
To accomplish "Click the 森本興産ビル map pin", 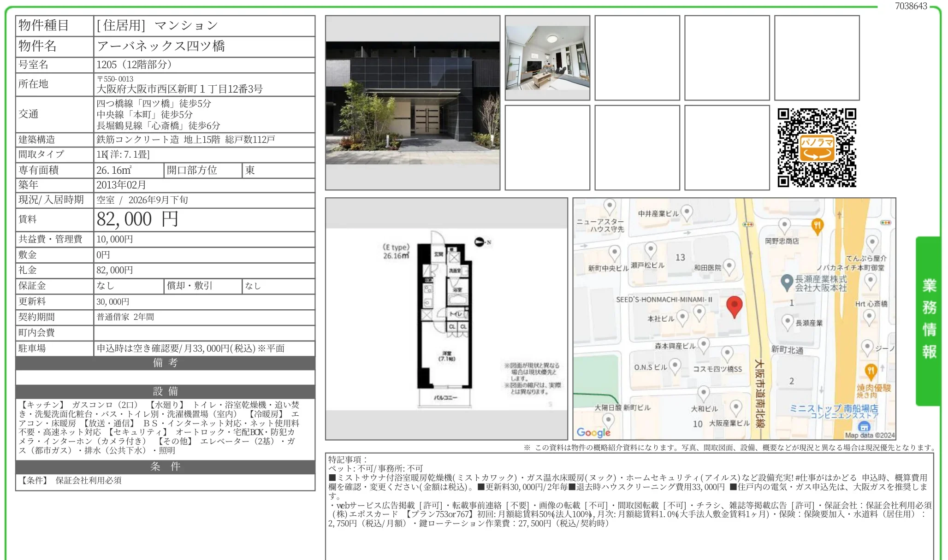I will tap(703, 345).
